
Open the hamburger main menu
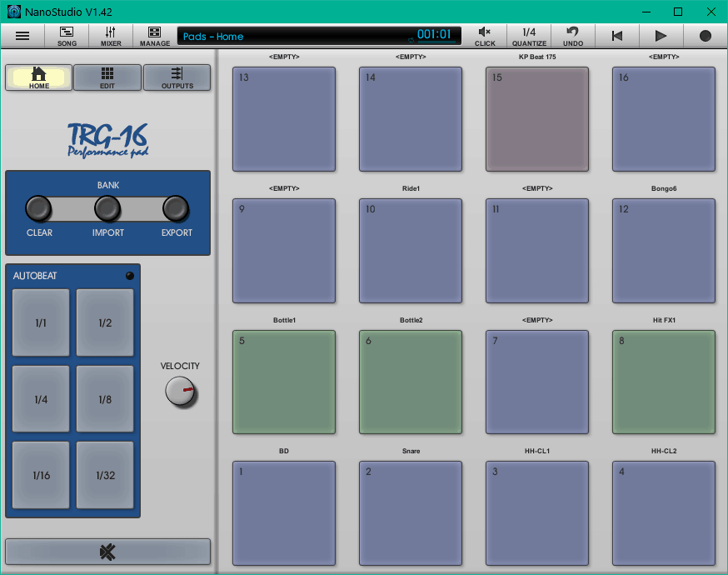(x=22, y=36)
